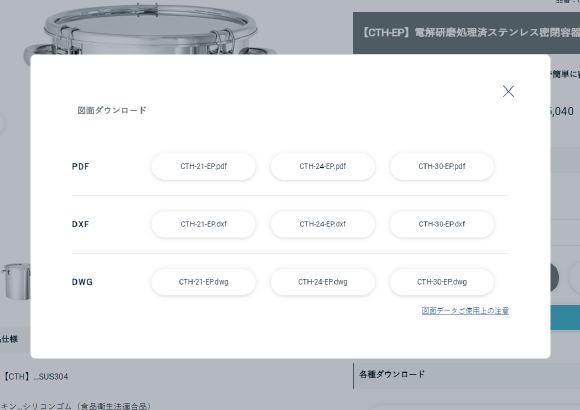Download CTH-24-EP.pdf file

coord(323,167)
